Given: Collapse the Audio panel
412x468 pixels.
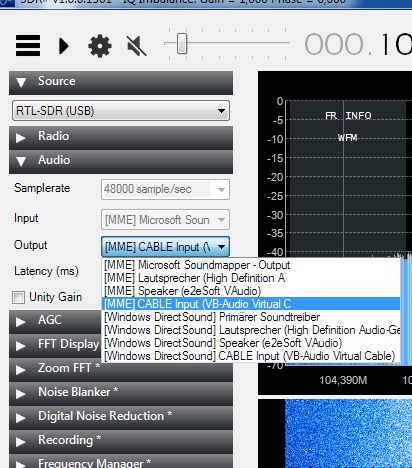Looking at the screenshot, I should [121, 161].
